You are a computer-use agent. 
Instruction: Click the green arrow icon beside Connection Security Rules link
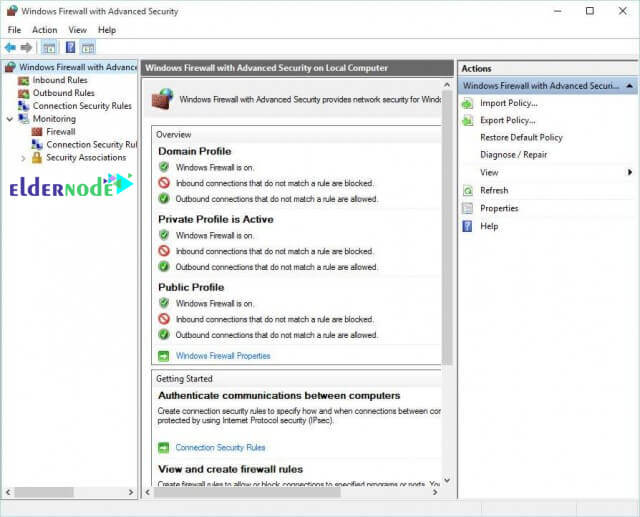pyautogui.click(x=163, y=448)
